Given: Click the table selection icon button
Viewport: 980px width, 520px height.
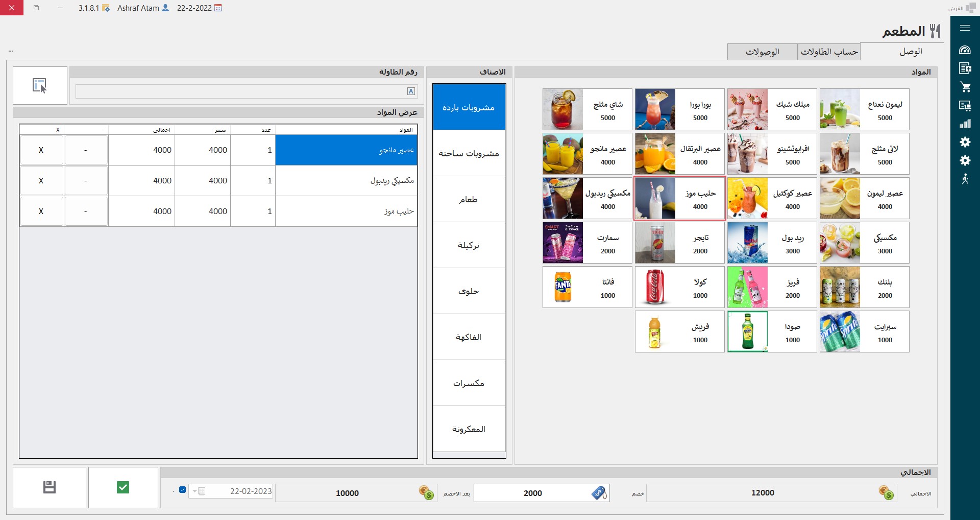Looking at the screenshot, I should tap(40, 85).
